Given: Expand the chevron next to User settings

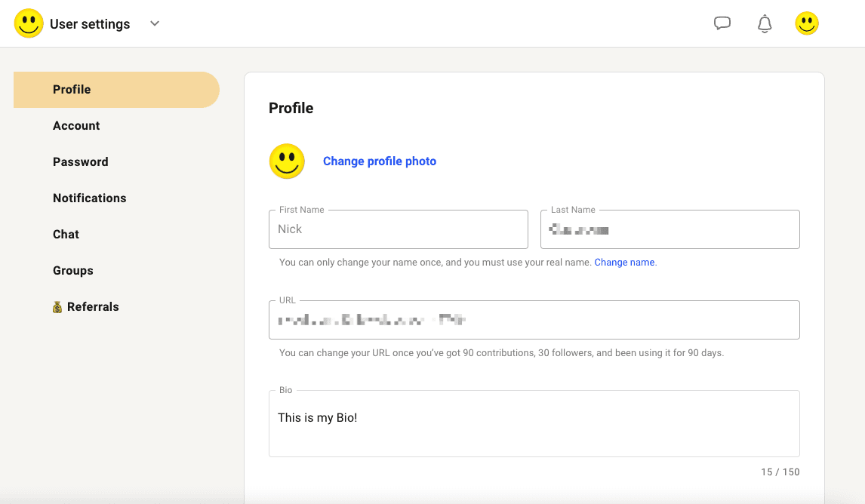Looking at the screenshot, I should point(155,23).
